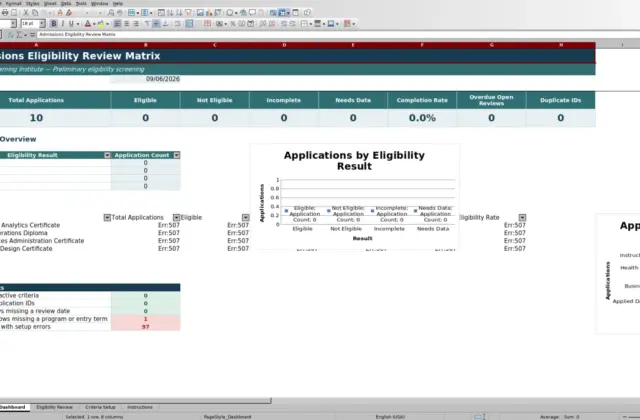Screen dimensions: 640x420
Task: Switch to the Eligibility Review sheet tab
Action: point(54,407)
